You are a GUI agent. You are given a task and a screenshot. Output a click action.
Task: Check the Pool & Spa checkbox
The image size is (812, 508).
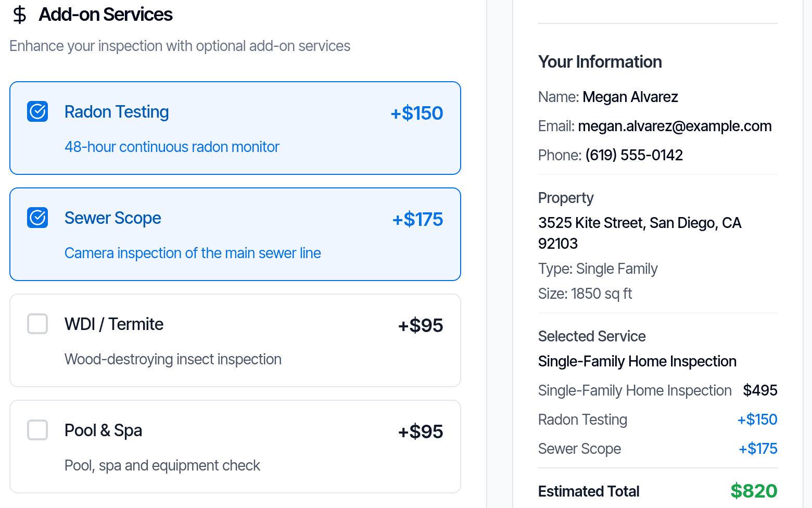[x=37, y=430]
